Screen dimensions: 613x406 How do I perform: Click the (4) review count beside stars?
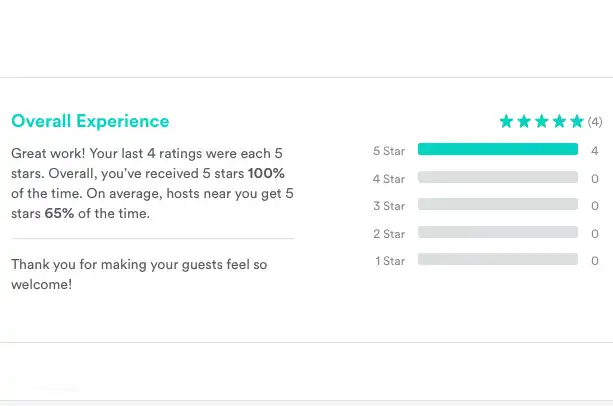pos(595,122)
